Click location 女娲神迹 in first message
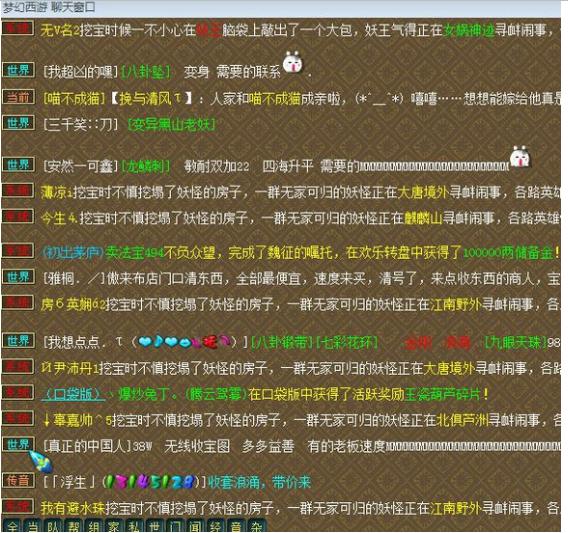 [x=469, y=30]
